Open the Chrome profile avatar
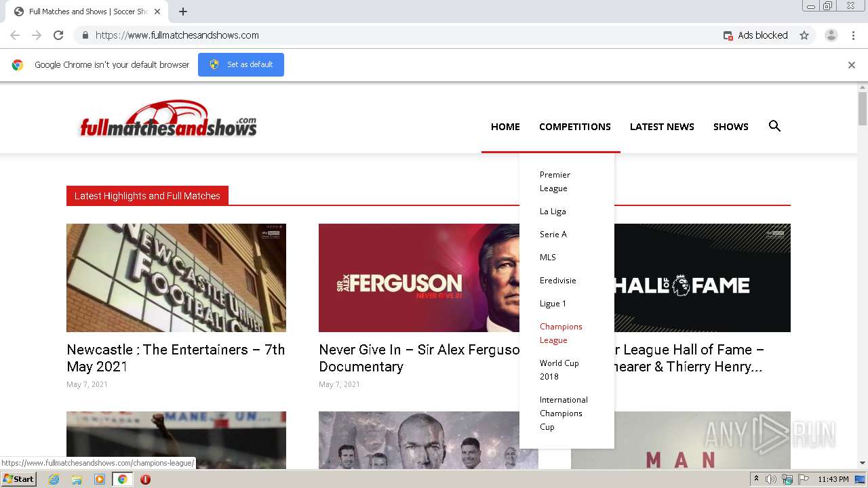 coord(831,35)
